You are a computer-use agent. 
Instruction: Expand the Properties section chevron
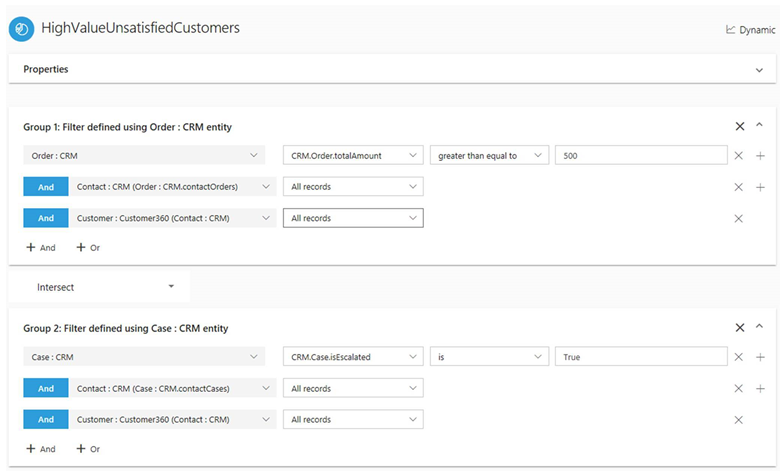759,70
